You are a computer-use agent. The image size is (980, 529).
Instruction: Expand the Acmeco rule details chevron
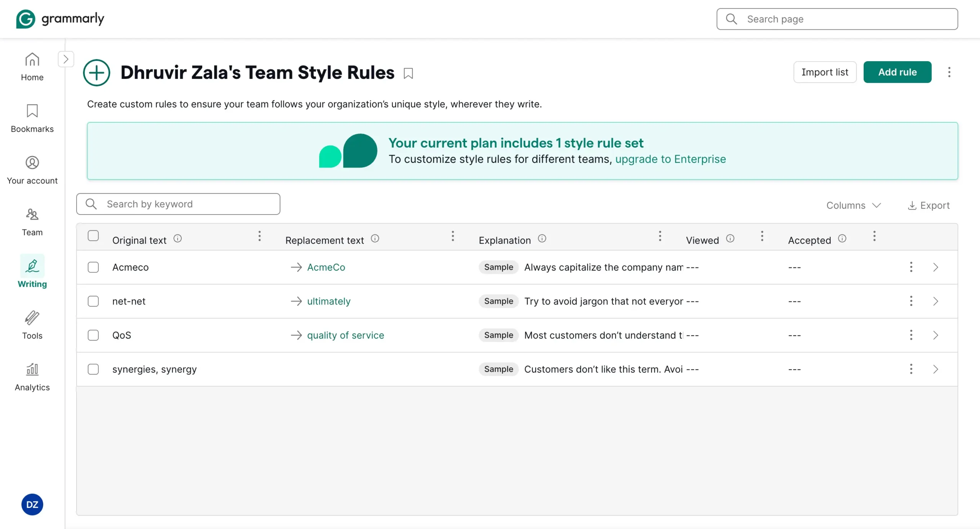[x=936, y=267]
